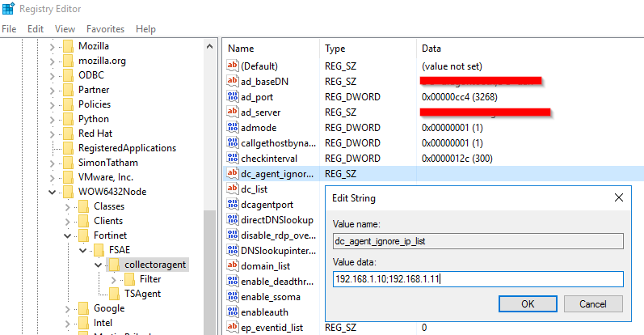Click the Value data text field

[x=478, y=279]
